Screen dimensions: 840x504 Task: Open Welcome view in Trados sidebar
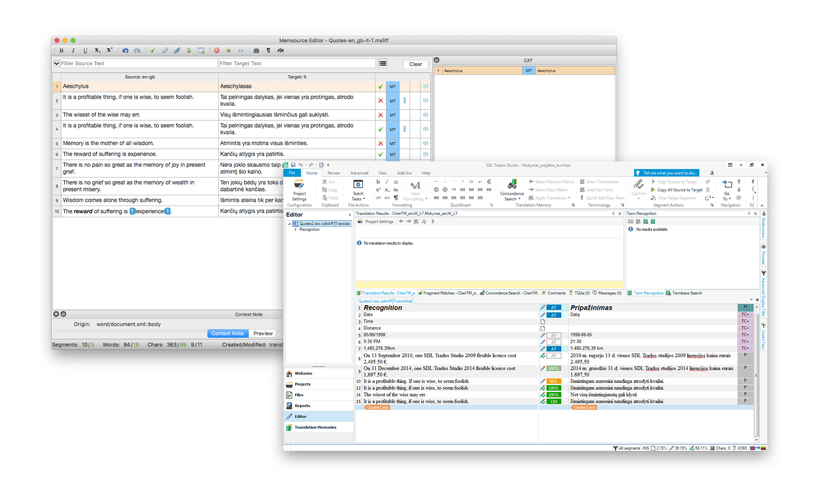point(319,374)
